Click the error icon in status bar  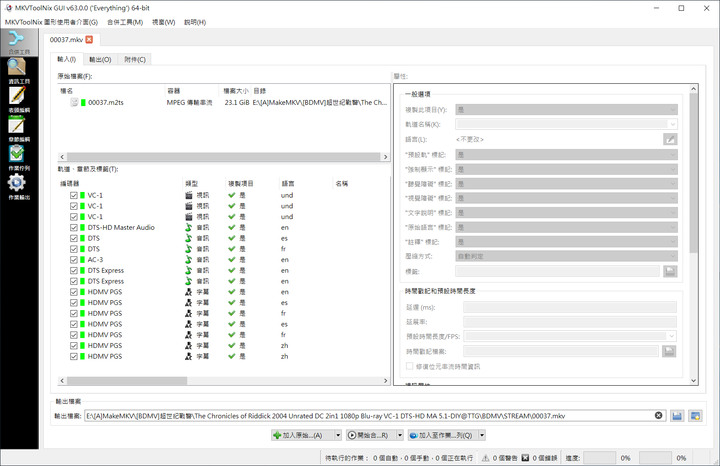click(525, 458)
